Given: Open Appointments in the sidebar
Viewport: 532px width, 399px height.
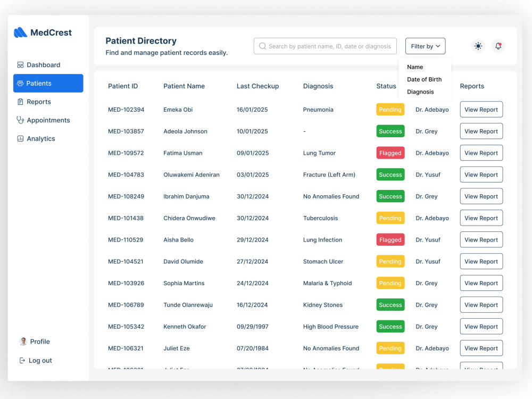Looking at the screenshot, I should [48, 120].
